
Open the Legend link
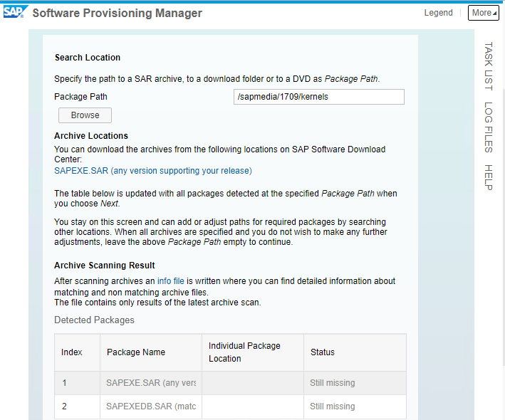point(438,13)
